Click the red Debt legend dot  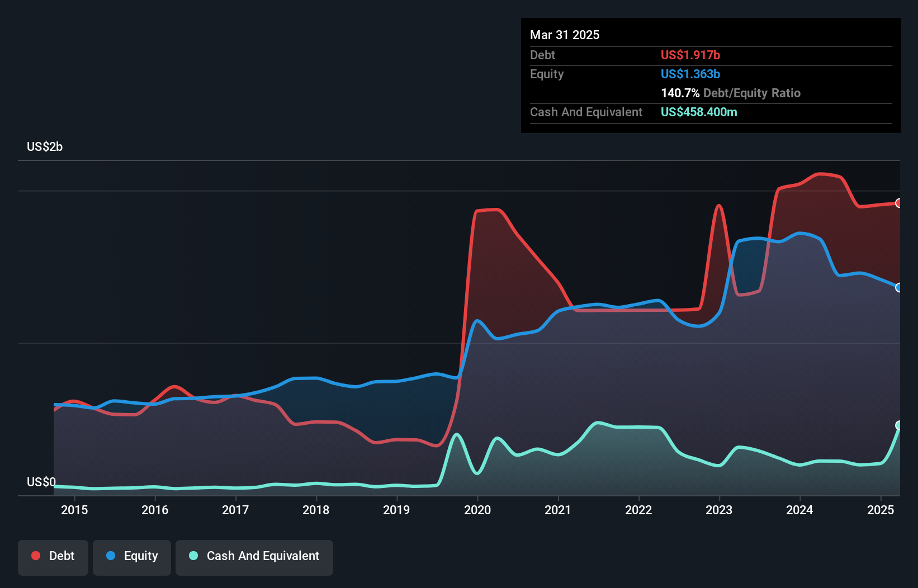pos(36,556)
